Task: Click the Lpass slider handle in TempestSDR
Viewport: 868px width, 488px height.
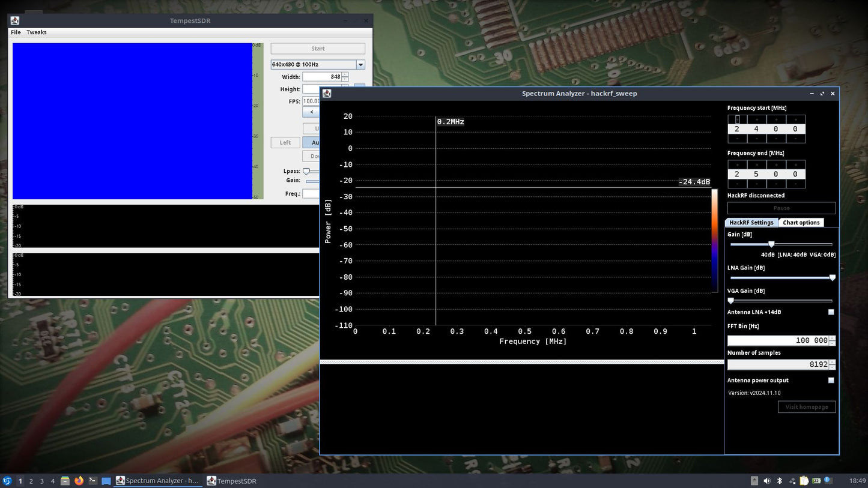Action: pyautogui.click(x=306, y=171)
